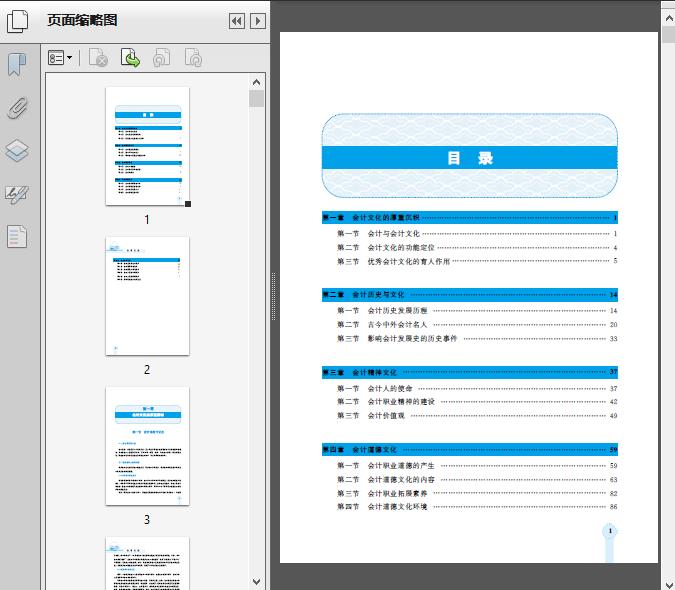675x590 pixels.
Task: Open the Layers panel
Action: click(x=18, y=151)
